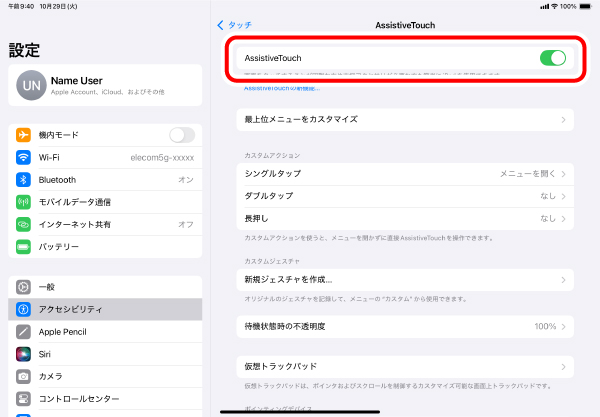Turn off the AssistiveTouch switch
Viewport: 600px width, 417px height.
pos(553,58)
